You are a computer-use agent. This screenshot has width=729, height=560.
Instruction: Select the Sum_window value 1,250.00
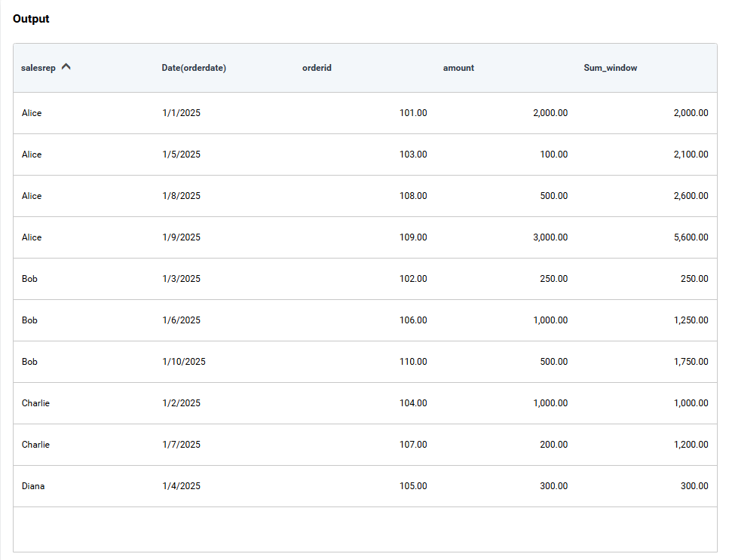(691, 320)
